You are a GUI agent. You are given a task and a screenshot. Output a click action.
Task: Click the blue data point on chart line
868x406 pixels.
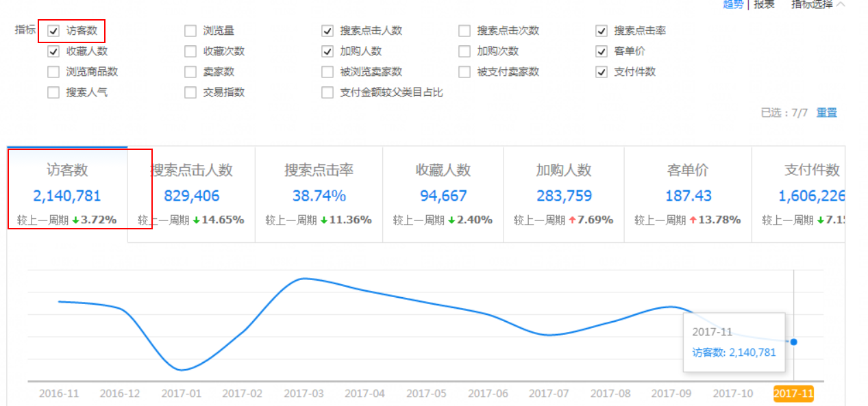point(793,342)
